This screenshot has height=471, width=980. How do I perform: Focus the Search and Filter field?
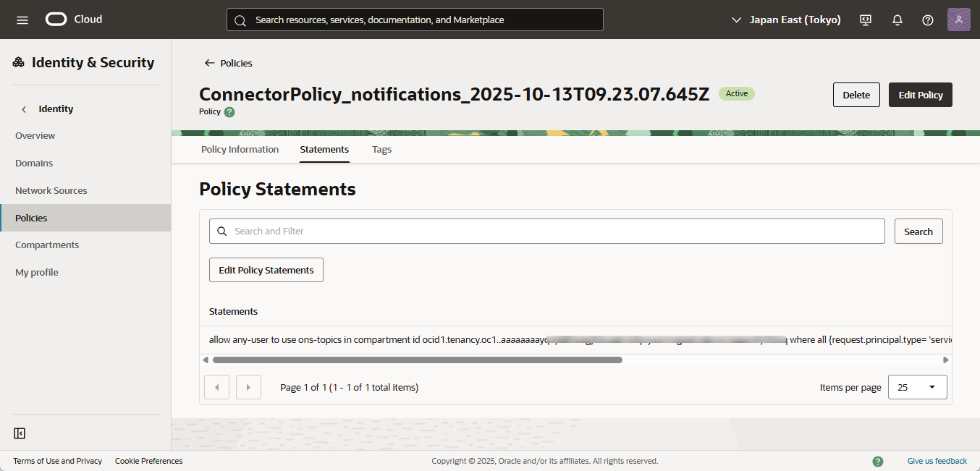[546, 232]
